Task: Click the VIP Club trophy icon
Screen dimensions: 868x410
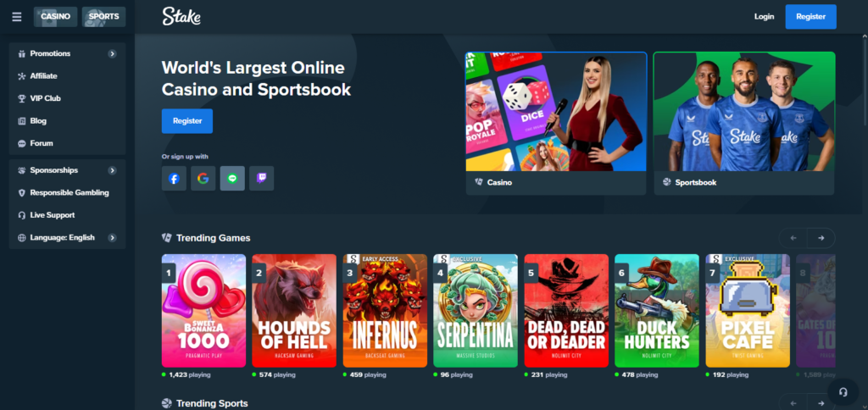Action: point(21,98)
